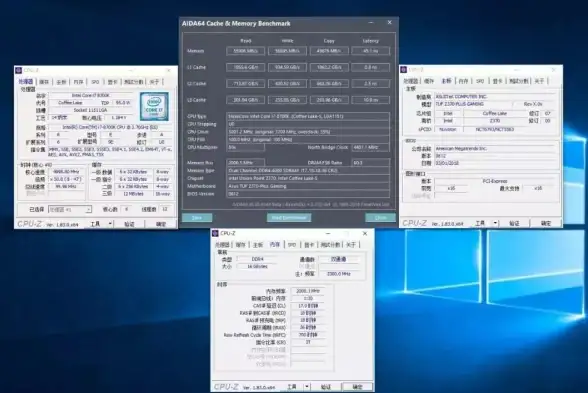Open the SPD tab in CPU-Z mainboard window

click(480, 81)
